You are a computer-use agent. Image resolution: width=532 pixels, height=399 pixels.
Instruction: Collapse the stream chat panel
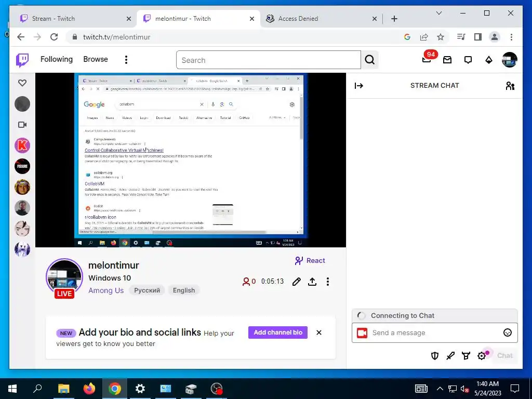coord(358,86)
